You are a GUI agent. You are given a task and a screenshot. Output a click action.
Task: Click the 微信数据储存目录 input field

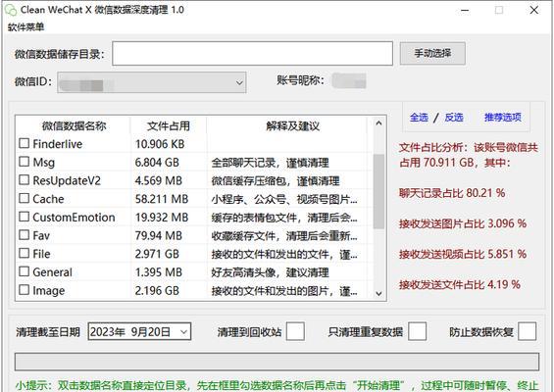coord(252,53)
